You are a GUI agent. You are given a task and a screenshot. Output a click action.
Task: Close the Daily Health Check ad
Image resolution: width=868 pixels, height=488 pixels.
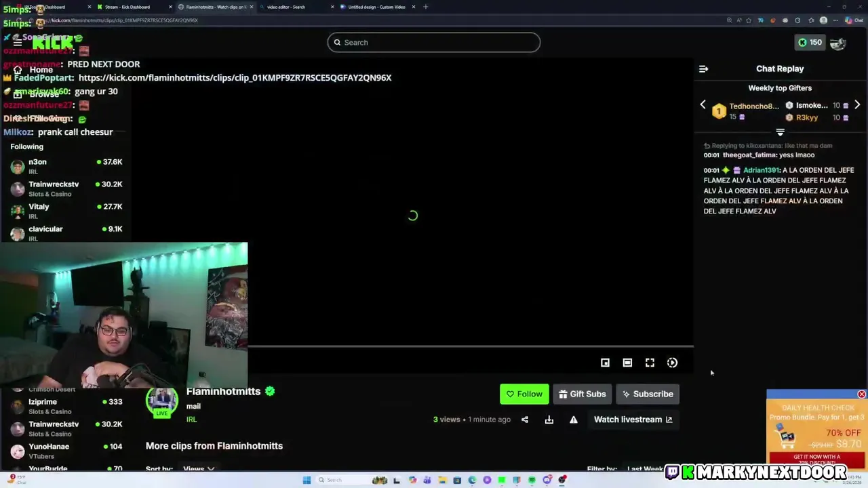pyautogui.click(x=861, y=394)
